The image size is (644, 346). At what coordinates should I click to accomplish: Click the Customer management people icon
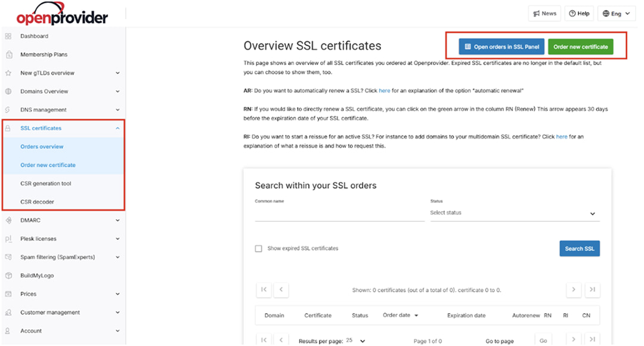click(8, 313)
